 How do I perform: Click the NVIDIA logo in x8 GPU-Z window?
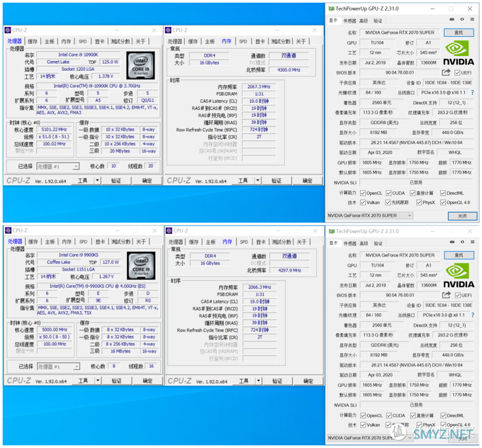click(x=459, y=276)
